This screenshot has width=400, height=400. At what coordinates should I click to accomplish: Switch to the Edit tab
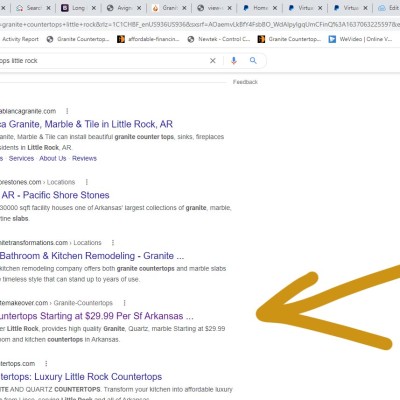388,8
